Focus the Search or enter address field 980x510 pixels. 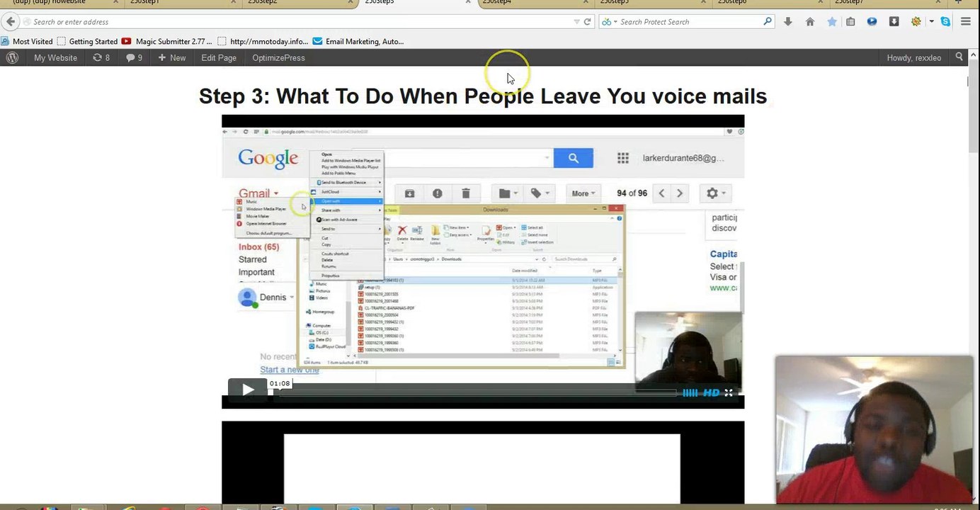coord(301,22)
